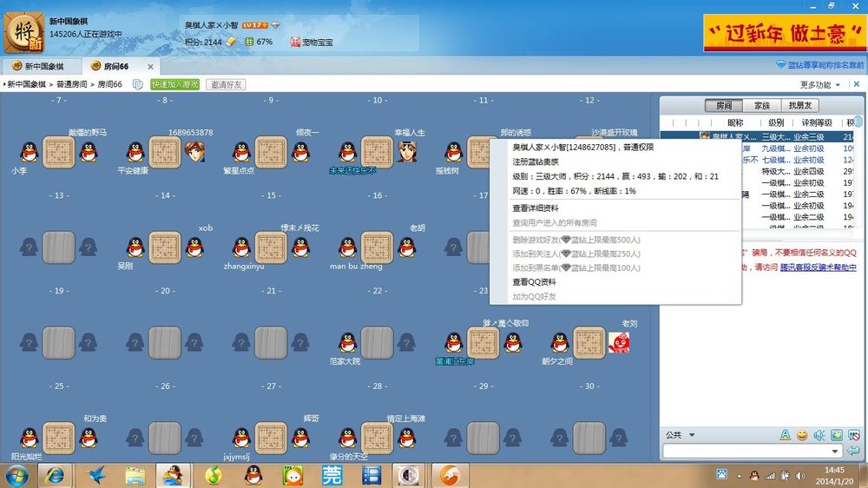
Task: Click the image icon in chat toolbar
Action: 837,435
